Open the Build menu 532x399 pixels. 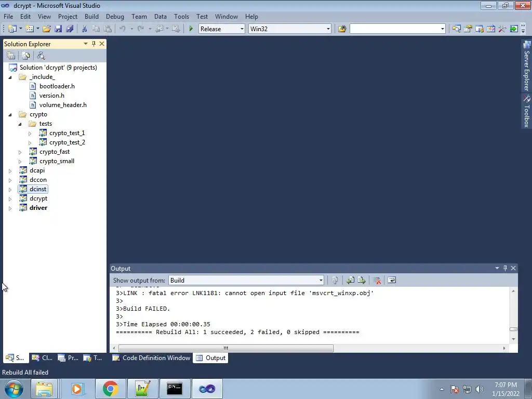click(x=91, y=16)
